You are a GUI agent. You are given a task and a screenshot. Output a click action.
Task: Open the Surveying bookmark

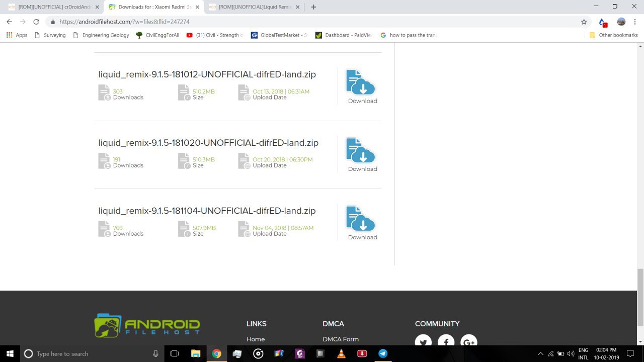[x=50, y=35]
